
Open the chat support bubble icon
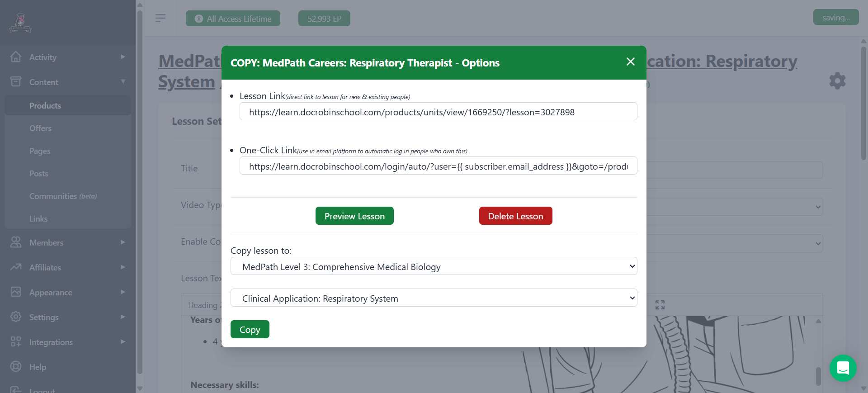pos(843,368)
